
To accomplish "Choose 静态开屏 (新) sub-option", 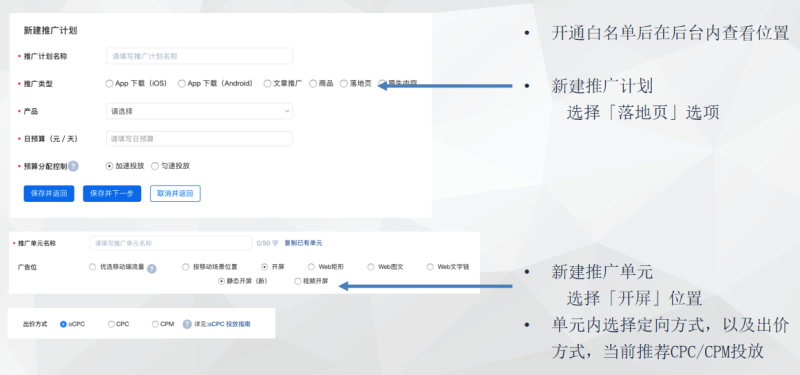I will tap(221, 281).
